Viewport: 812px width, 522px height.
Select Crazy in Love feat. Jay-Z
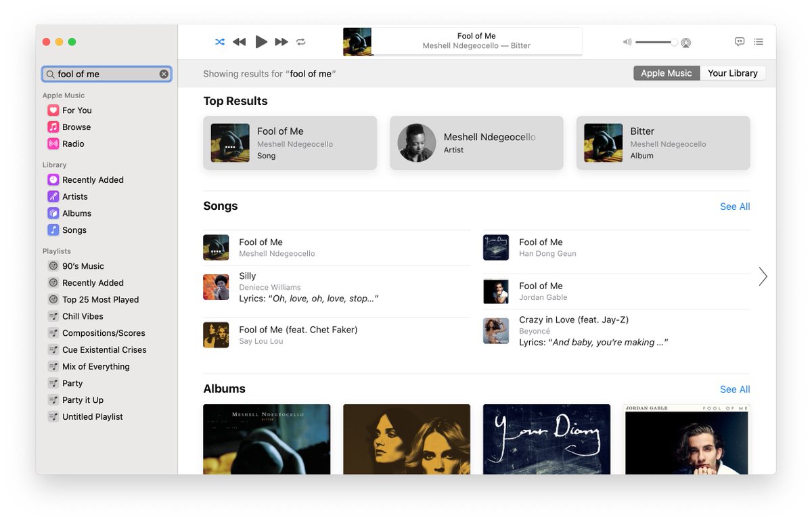point(616,331)
